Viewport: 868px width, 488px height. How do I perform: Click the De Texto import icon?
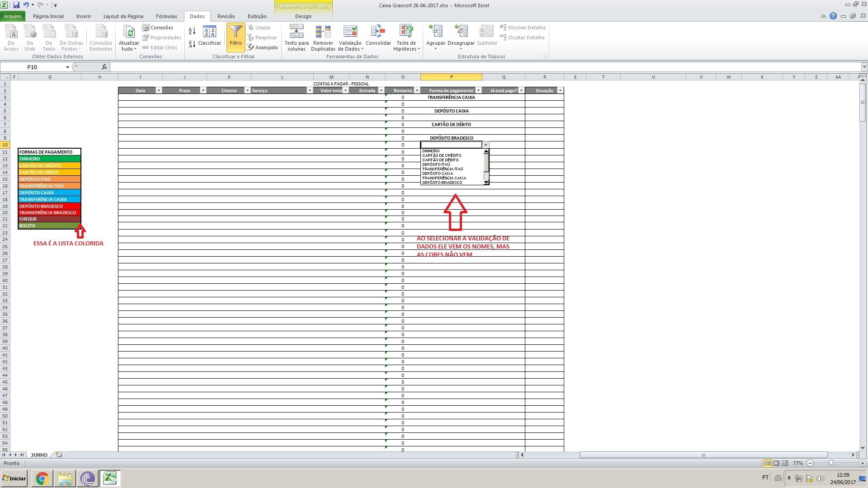[49, 38]
